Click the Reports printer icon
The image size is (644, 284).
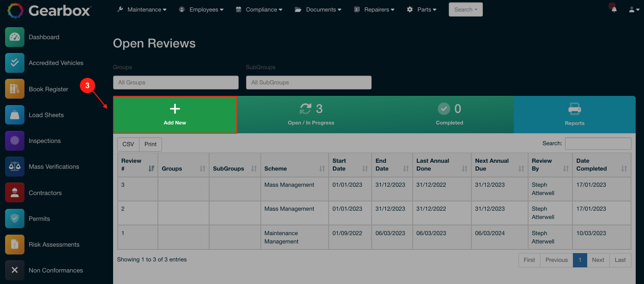click(575, 109)
